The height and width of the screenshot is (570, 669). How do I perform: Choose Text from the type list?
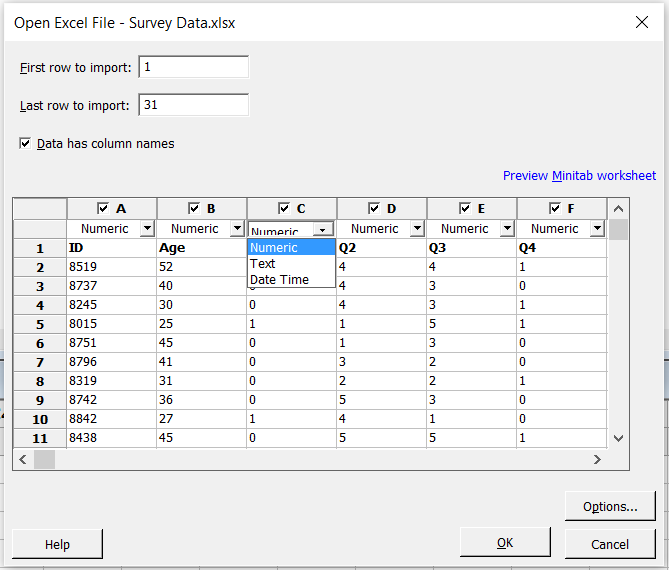[x=263, y=264]
